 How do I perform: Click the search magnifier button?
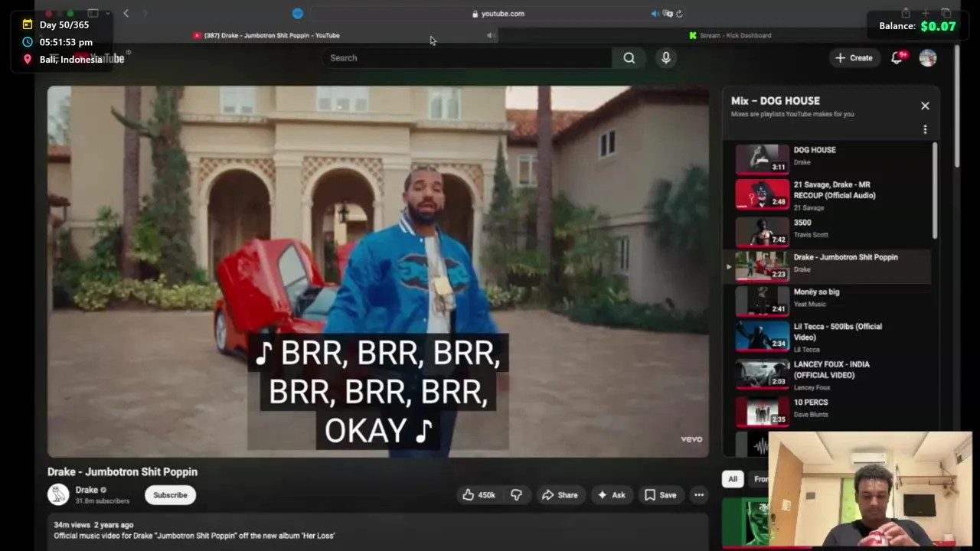(629, 58)
